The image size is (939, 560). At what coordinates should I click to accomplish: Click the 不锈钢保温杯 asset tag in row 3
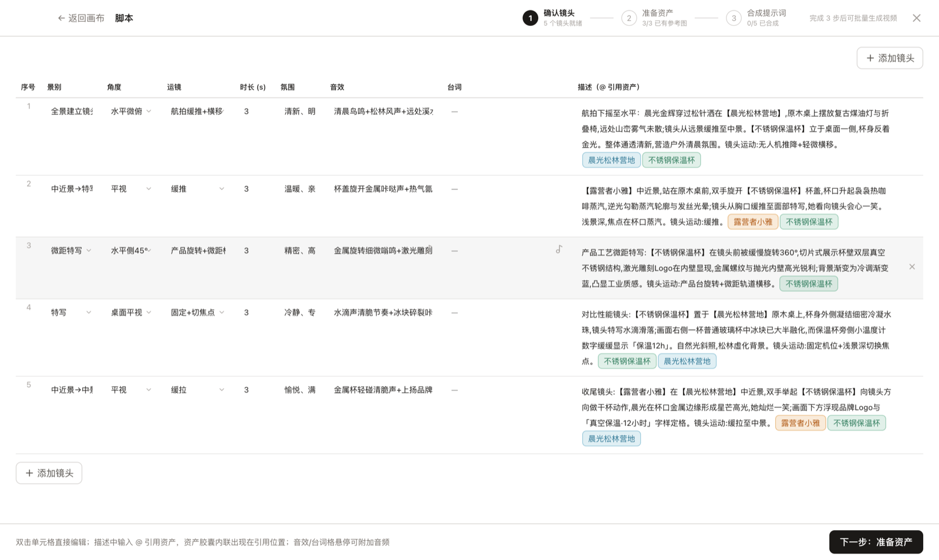click(809, 284)
